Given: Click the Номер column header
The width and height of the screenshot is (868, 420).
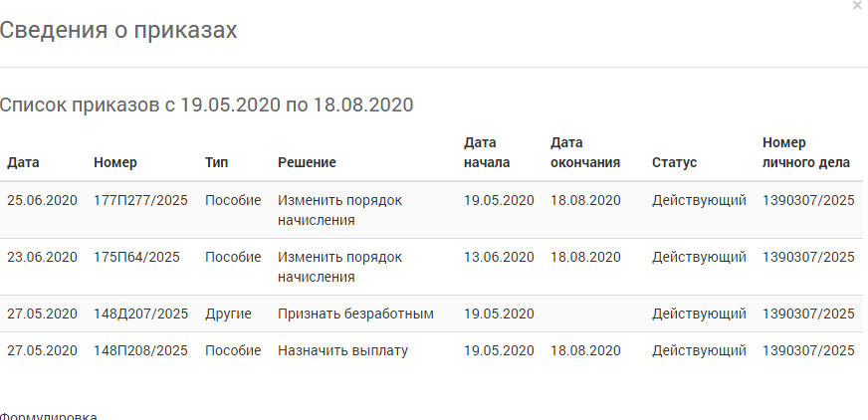Looking at the screenshot, I should pyautogui.click(x=115, y=162).
